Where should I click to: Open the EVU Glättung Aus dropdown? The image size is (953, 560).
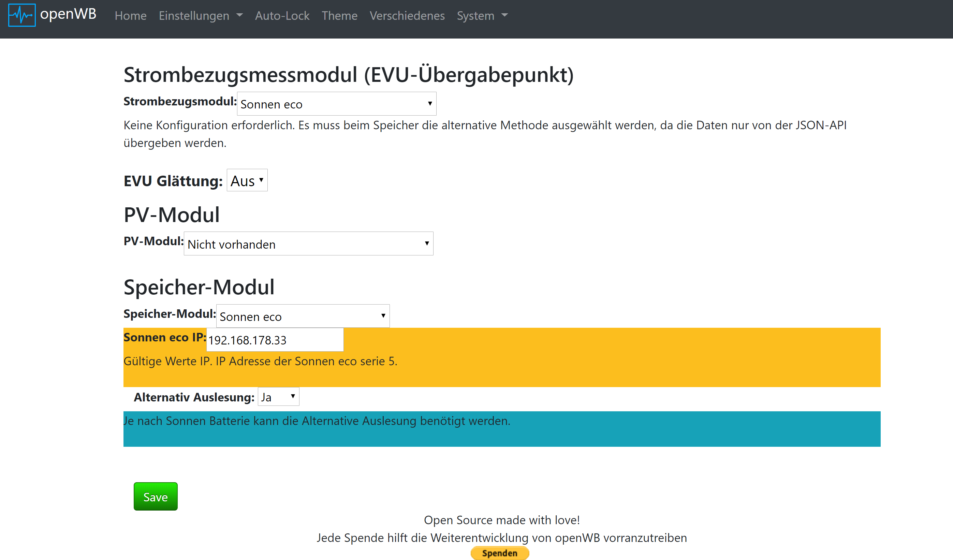[247, 180]
